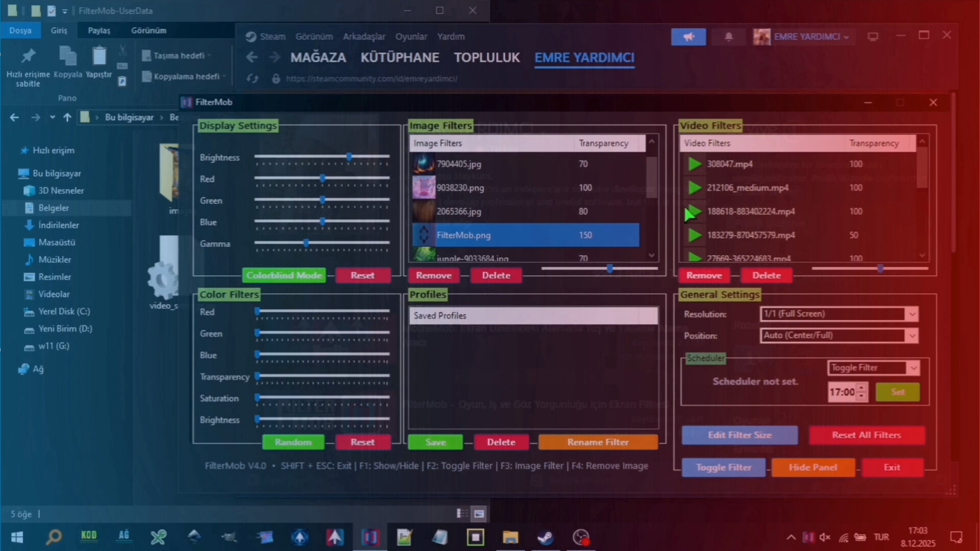Switch to the KÜTÜPHANE tab in Steam
The height and width of the screenshot is (551, 980).
(400, 57)
